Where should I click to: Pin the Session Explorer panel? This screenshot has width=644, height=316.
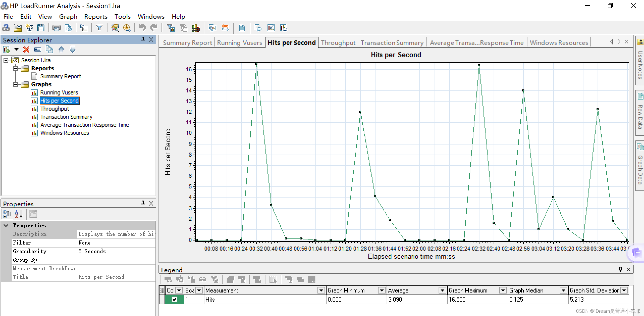(143, 40)
